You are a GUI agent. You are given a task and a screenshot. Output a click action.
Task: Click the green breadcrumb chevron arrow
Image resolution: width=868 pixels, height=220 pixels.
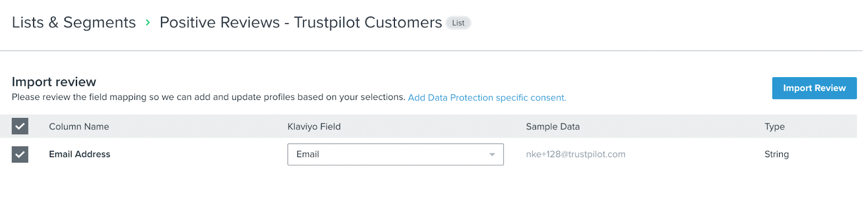coord(148,23)
